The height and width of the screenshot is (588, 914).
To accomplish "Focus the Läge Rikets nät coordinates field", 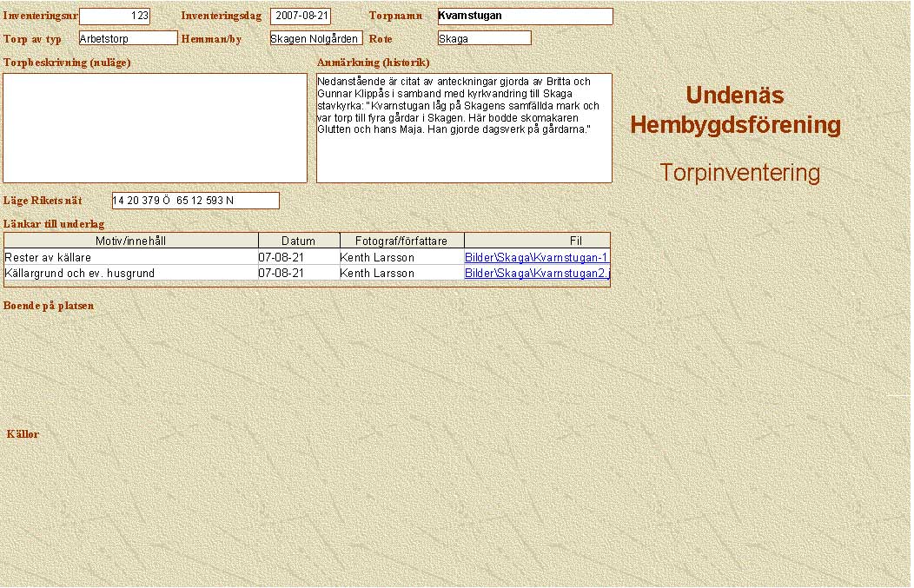I will click(x=195, y=201).
